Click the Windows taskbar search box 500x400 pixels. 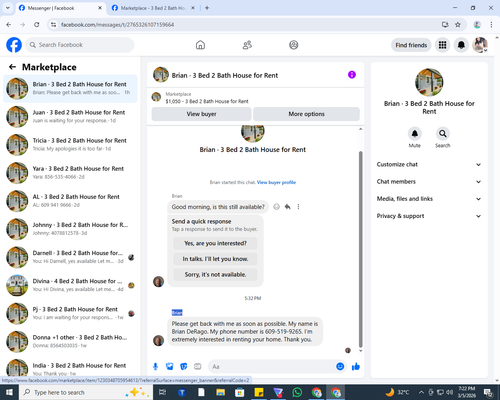point(86,392)
